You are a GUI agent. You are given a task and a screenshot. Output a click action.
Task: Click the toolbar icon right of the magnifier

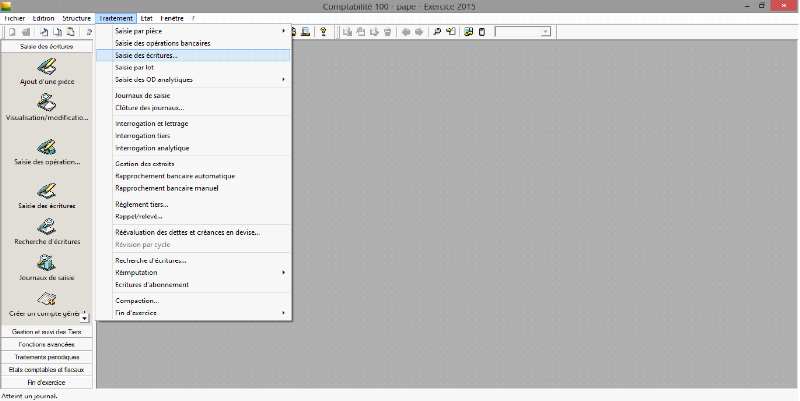451,32
